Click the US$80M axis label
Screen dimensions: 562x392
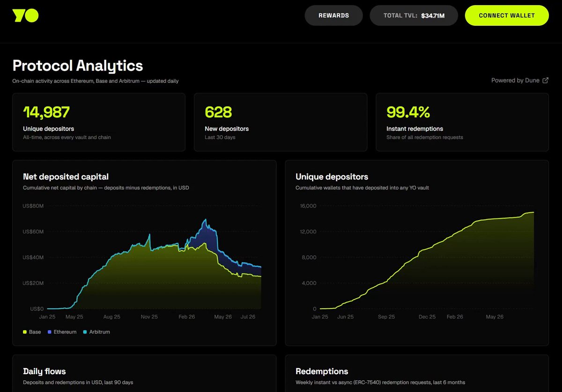33,206
